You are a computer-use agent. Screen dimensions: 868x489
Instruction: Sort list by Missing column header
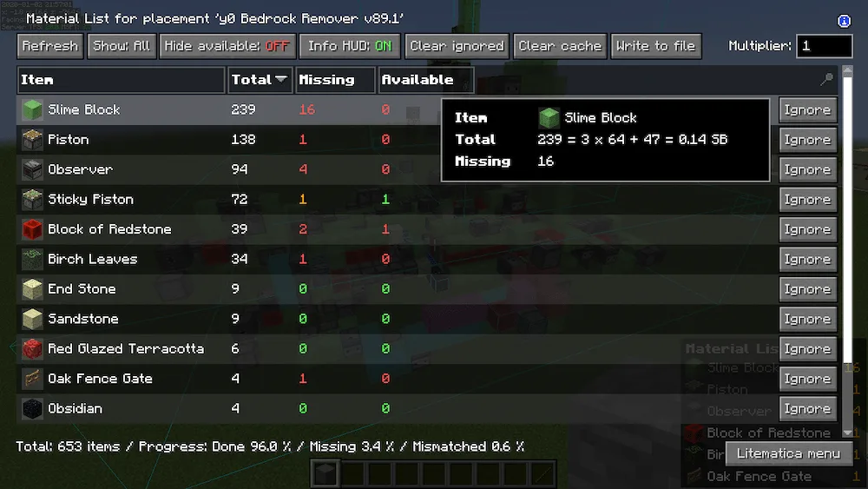click(x=335, y=80)
